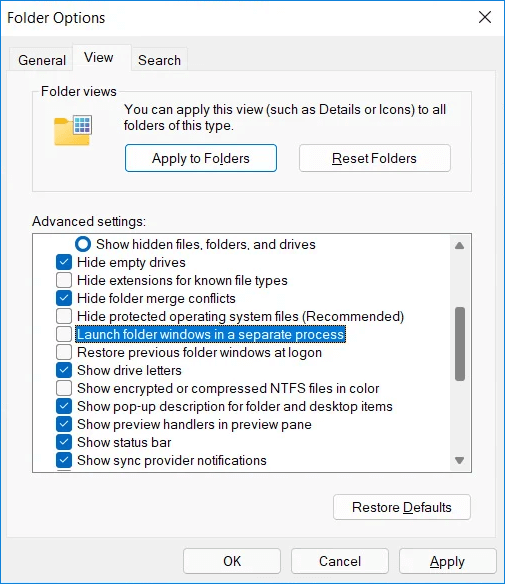This screenshot has width=505, height=584.
Task: Click Apply to Folders button
Action: (x=201, y=158)
